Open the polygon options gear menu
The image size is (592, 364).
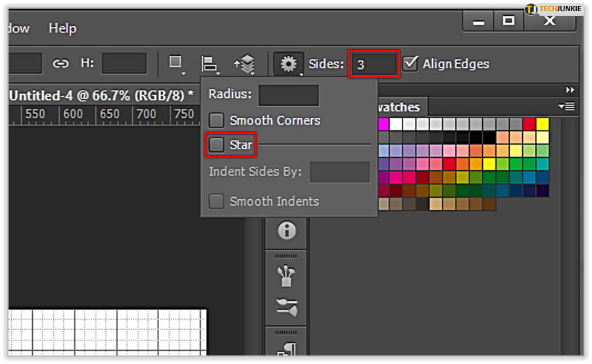click(x=289, y=64)
